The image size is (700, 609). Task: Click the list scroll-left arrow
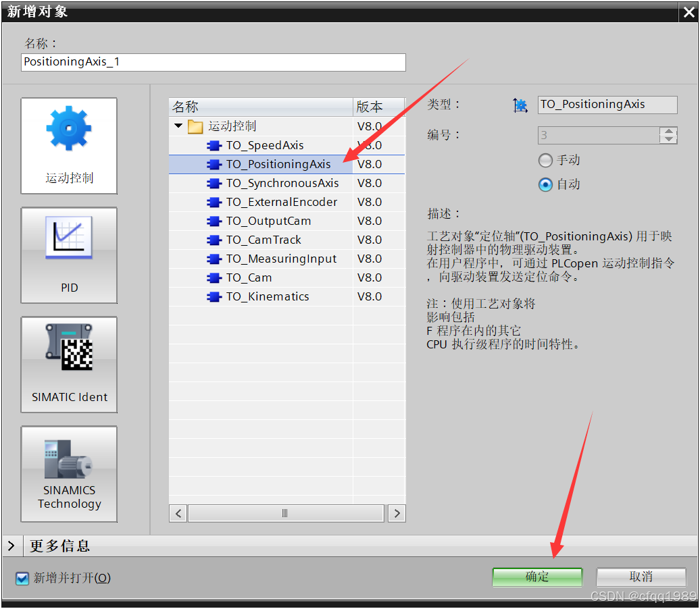tap(178, 514)
